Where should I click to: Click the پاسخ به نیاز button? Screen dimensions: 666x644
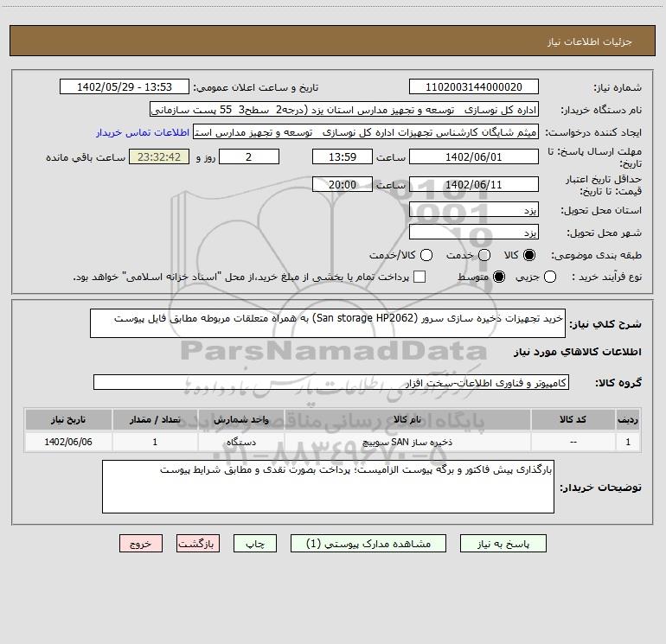click(x=503, y=544)
